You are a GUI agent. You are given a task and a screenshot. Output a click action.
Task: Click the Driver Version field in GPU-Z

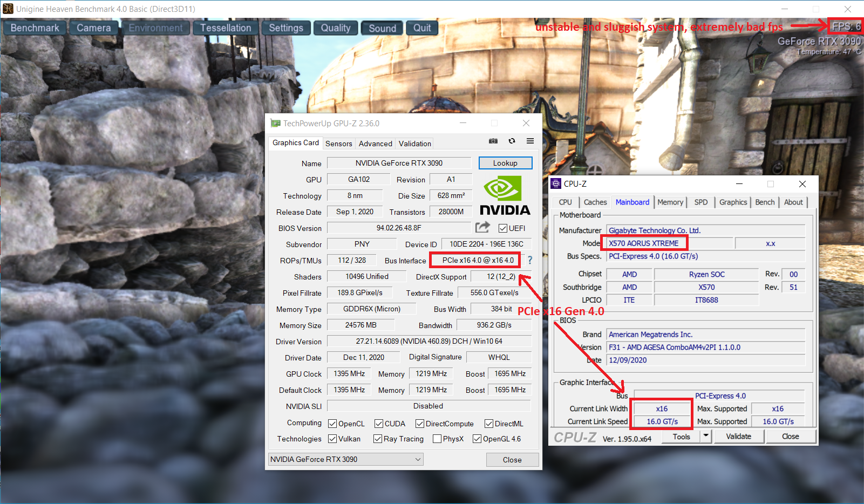[429, 341]
